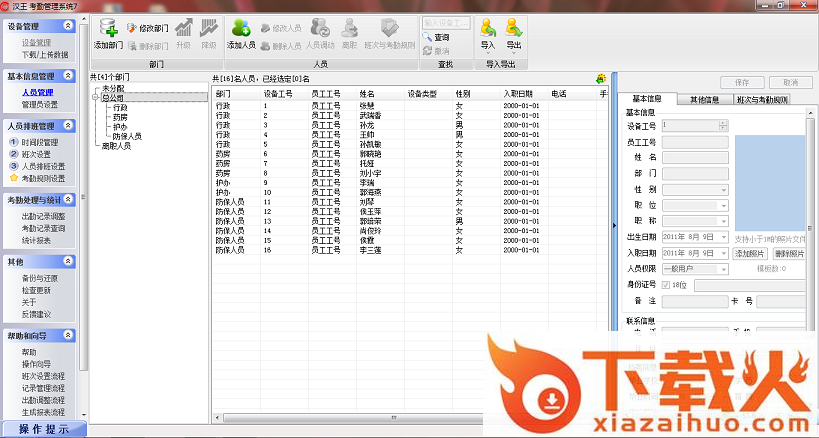Click the 取消 cancel button

click(x=791, y=82)
